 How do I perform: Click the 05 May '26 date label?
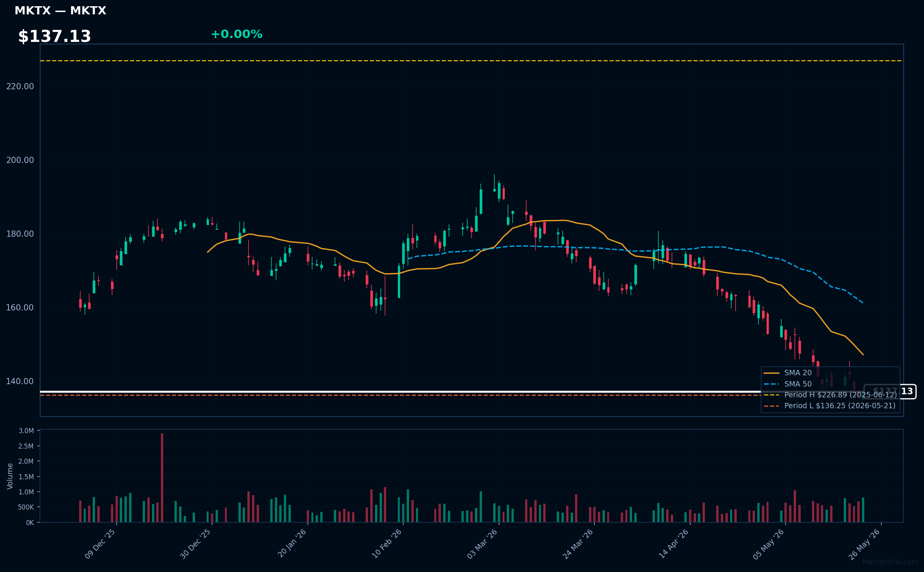point(769,544)
